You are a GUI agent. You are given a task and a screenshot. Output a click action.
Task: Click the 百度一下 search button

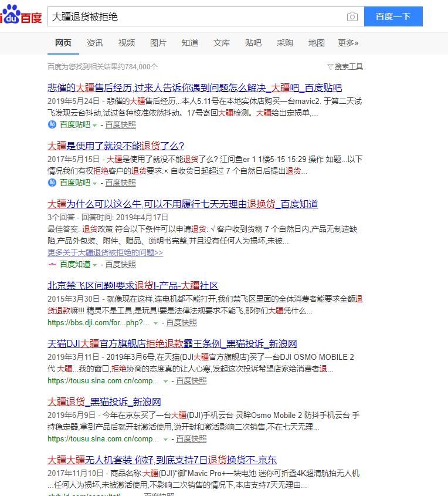tap(393, 16)
